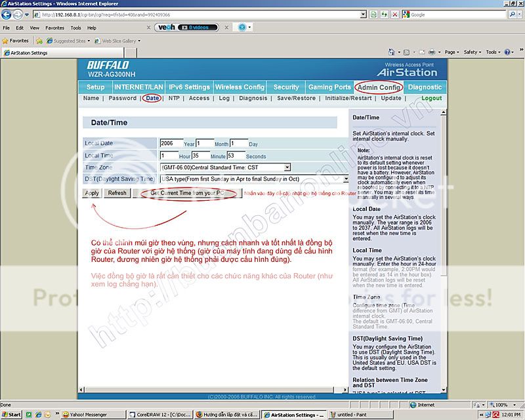Click the Hour input field
Image resolution: width=525 pixels, height=420 pixels.
click(x=169, y=156)
